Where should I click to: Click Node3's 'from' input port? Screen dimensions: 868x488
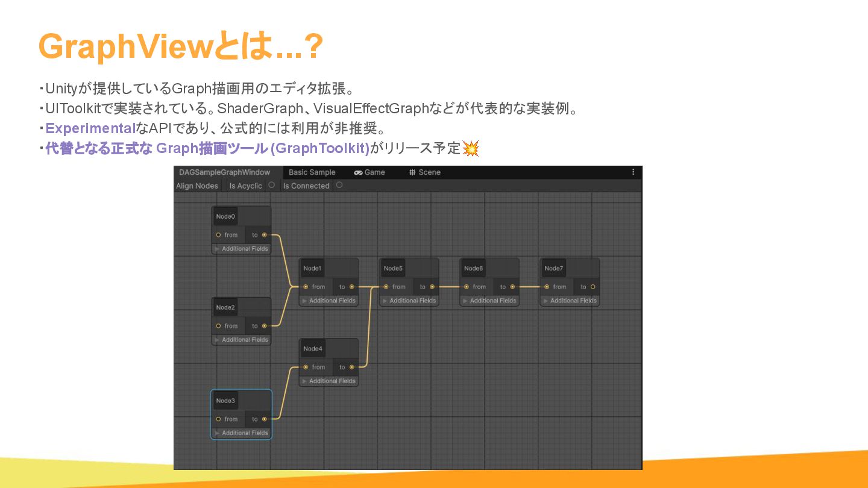click(218, 419)
